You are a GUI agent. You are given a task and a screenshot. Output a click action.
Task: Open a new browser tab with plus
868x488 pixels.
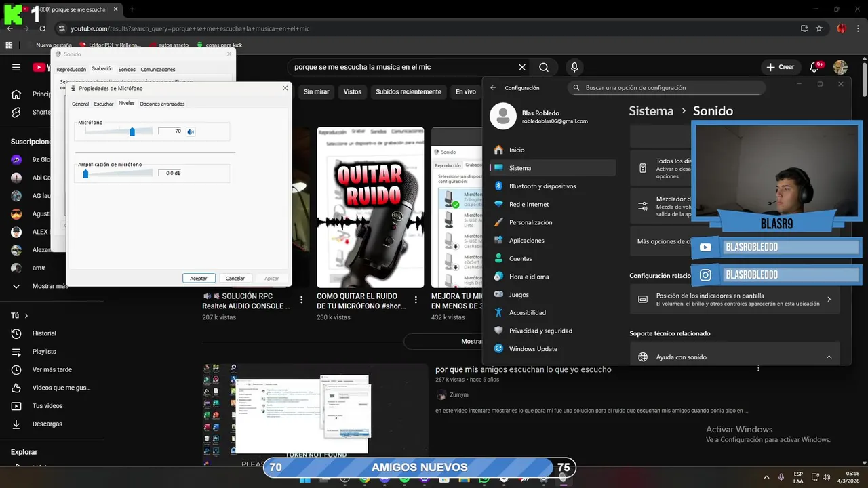pos(132,9)
